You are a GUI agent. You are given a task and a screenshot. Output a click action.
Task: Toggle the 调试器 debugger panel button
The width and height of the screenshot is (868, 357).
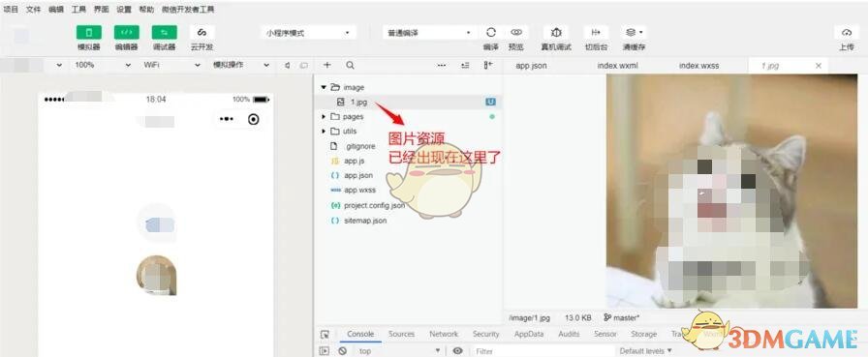[x=164, y=33]
